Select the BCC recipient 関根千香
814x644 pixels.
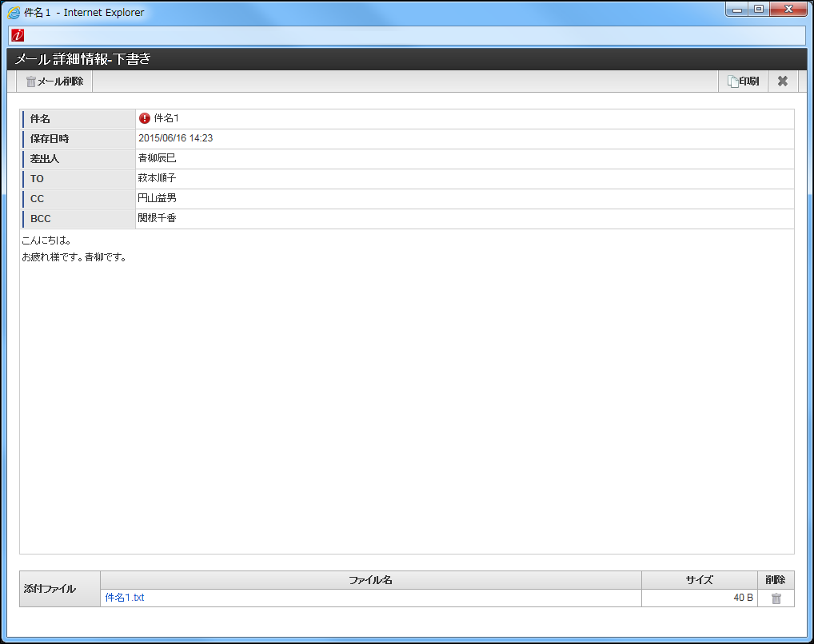[x=157, y=218]
